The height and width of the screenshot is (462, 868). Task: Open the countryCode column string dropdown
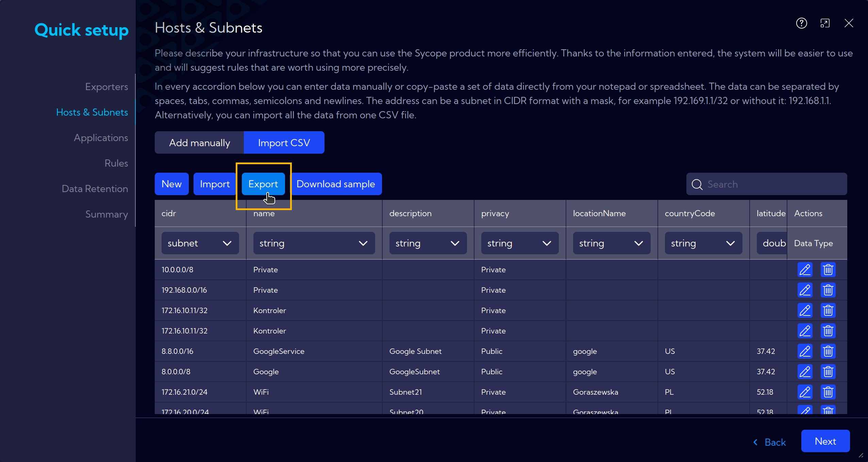[x=703, y=243]
